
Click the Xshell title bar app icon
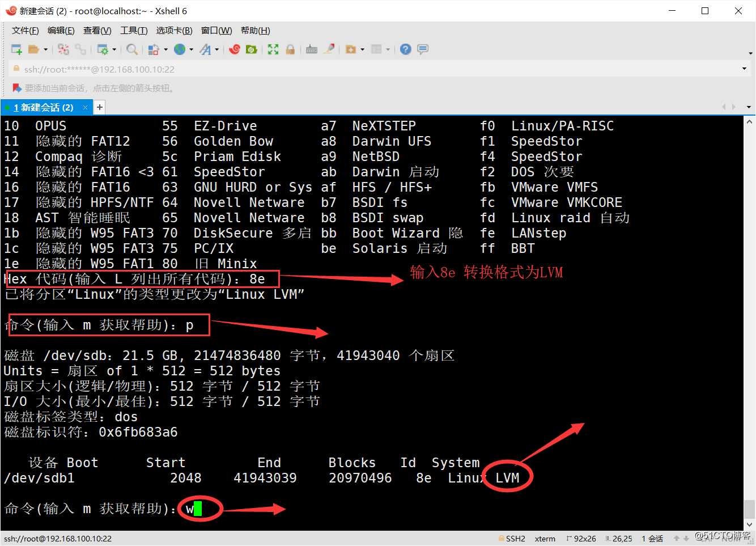tap(11, 11)
